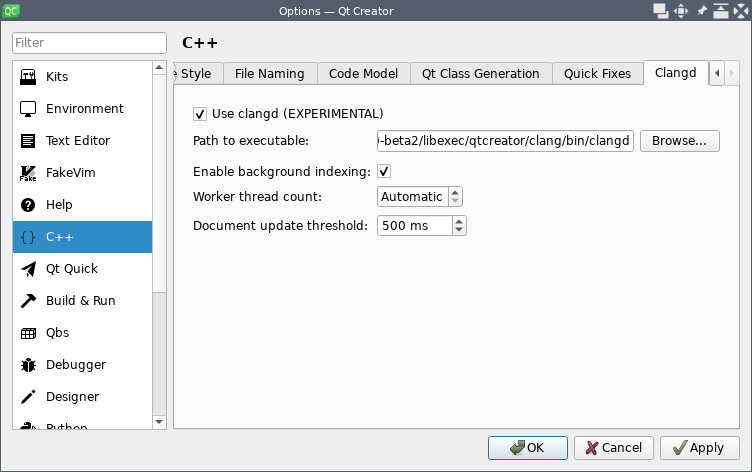
Task: Switch to the Code Model tab
Action: click(363, 74)
